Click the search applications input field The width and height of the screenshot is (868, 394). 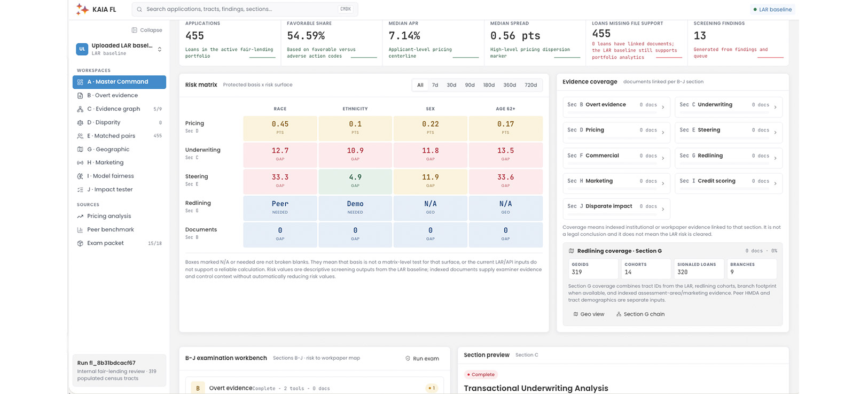pyautogui.click(x=245, y=9)
